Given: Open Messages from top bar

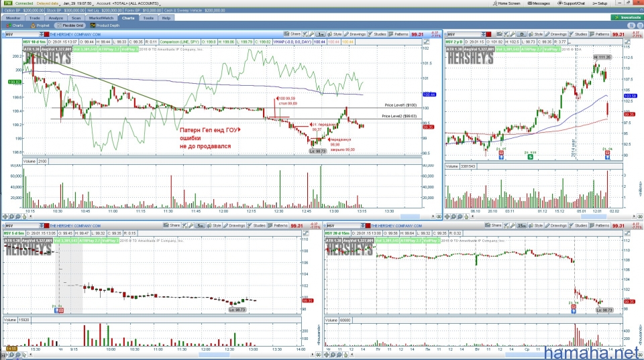Looking at the screenshot, I should 539,3.
